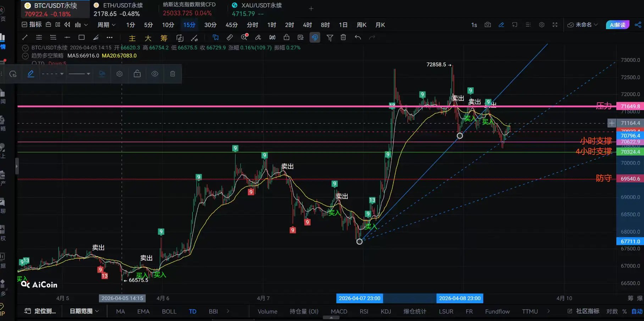This screenshot has height=321, width=644.
Task: Collapse the left sidebar panel handle
Action: (x=17, y=166)
